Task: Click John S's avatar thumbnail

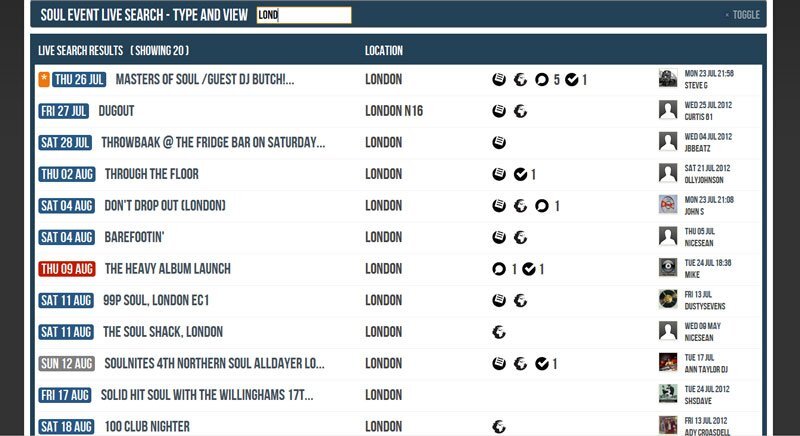Action: [x=668, y=204]
